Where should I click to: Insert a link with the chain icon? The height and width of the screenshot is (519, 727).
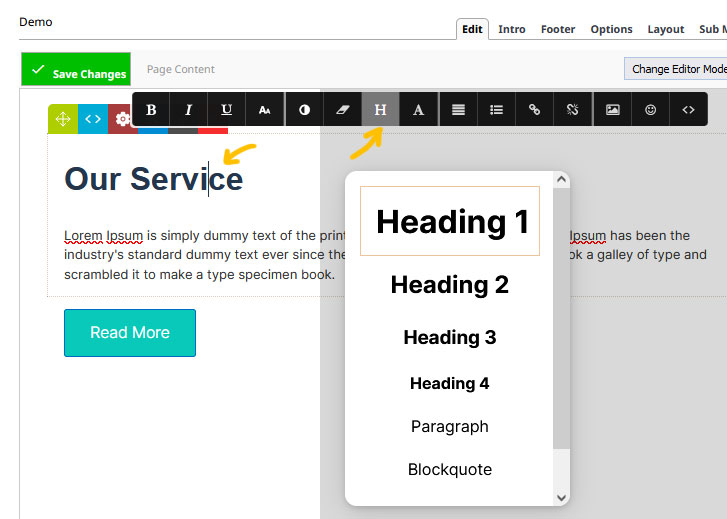click(534, 110)
